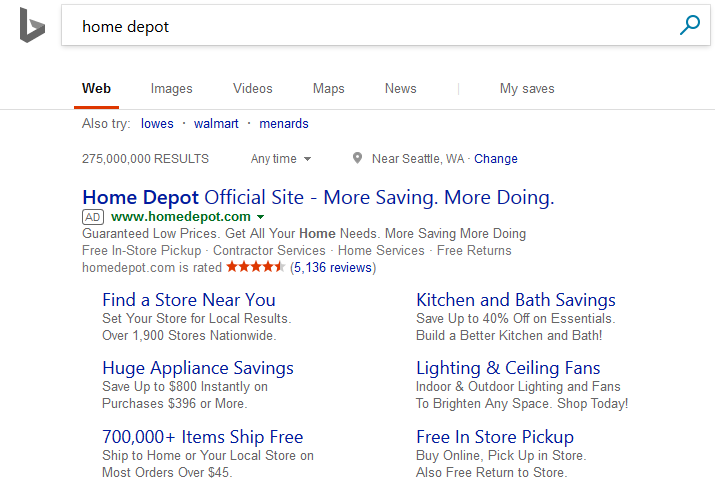The width and height of the screenshot is (715, 496).
Task: Click the search box containing home depot
Action: click(x=370, y=27)
